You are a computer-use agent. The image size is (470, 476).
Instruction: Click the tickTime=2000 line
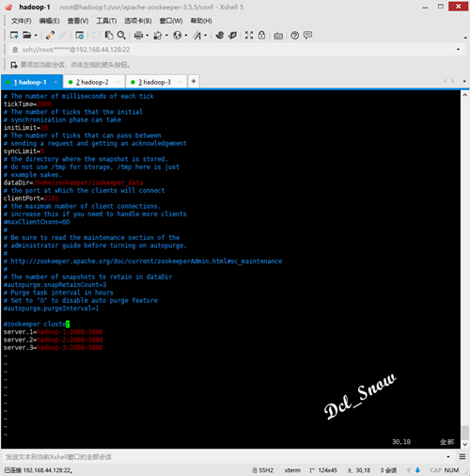coord(27,104)
